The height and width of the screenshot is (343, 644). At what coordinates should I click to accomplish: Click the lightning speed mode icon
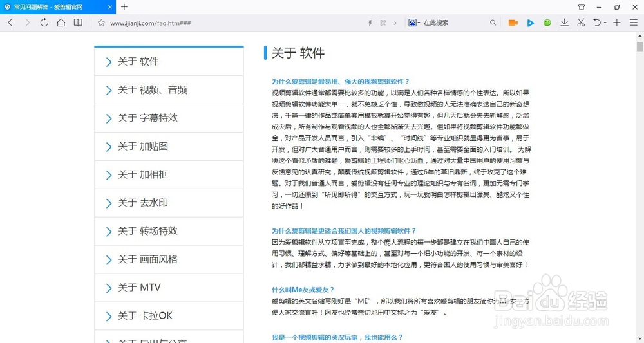click(x=370, y=23)
